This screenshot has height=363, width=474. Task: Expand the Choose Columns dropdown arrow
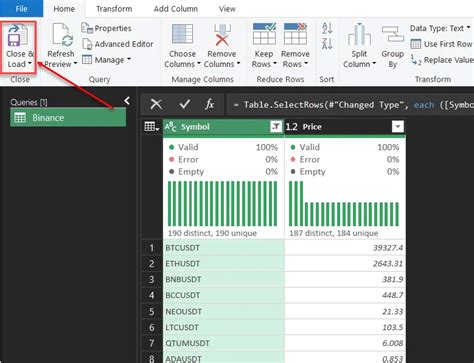199,64
